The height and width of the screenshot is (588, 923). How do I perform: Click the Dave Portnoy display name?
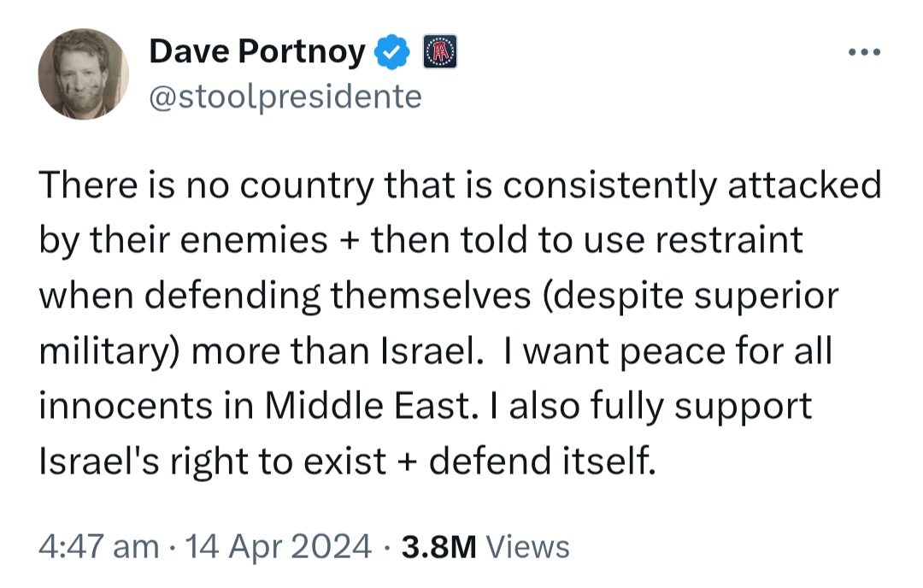[257, 53]
